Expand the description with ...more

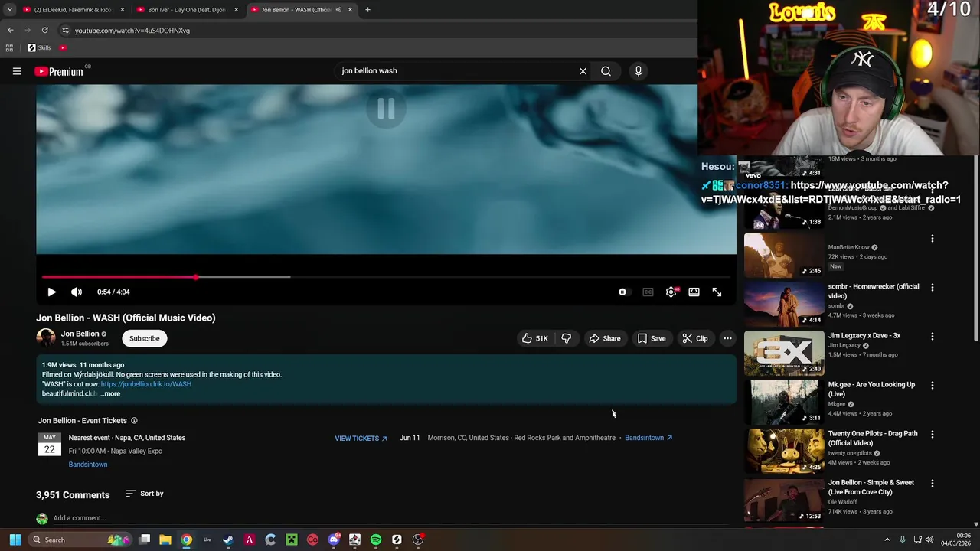coord(109,394)
